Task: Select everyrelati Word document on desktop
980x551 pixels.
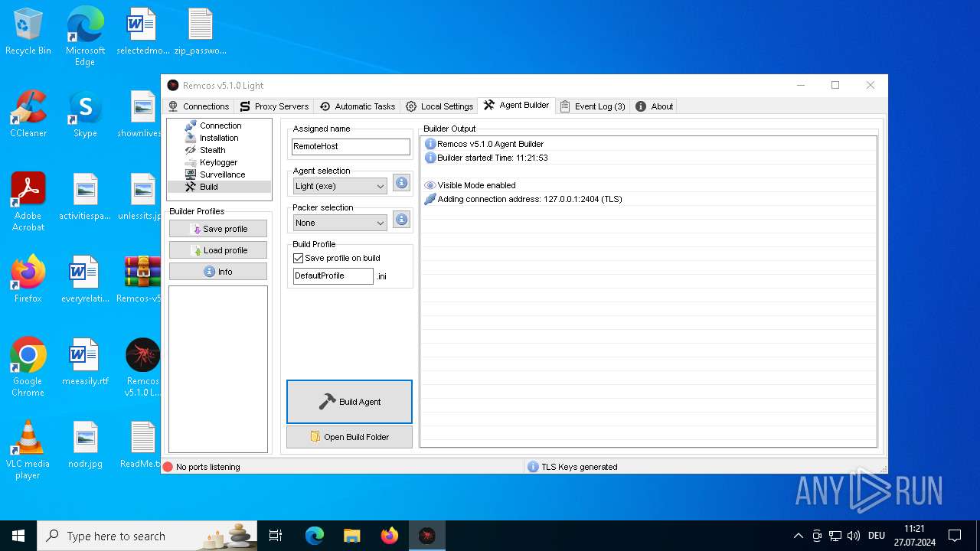Action: [85, 279]
